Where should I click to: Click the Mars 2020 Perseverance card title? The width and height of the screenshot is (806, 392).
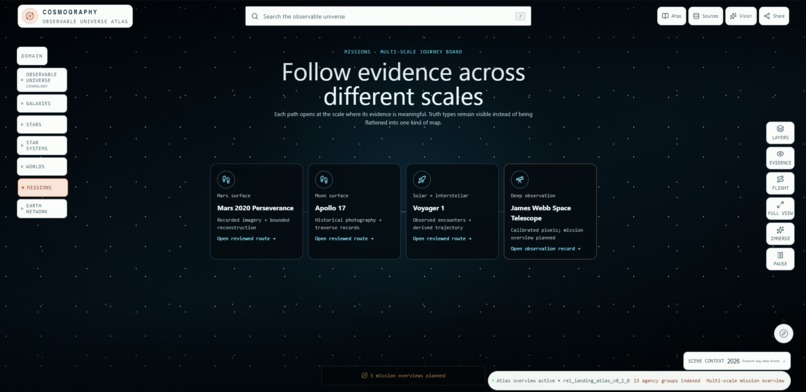(x=255, y=208)
